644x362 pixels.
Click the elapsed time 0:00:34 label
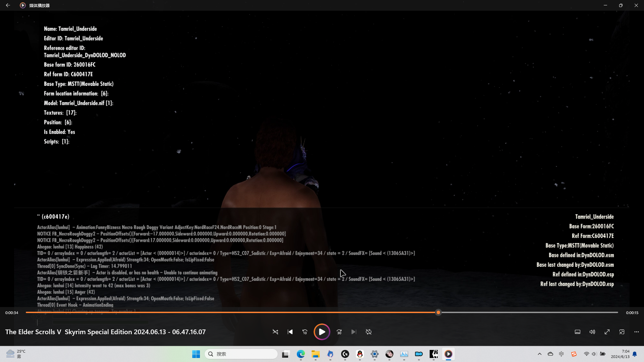[12, 313]
